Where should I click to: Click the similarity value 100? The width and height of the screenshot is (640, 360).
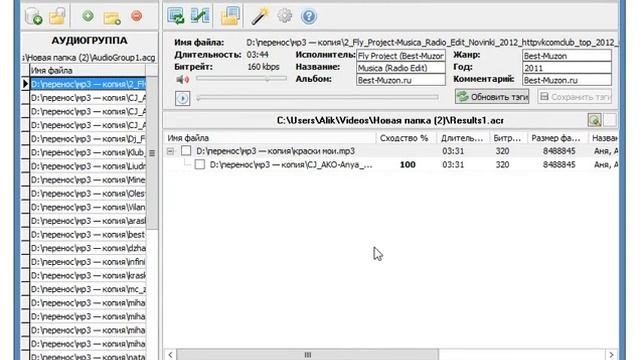coord(407,164)
